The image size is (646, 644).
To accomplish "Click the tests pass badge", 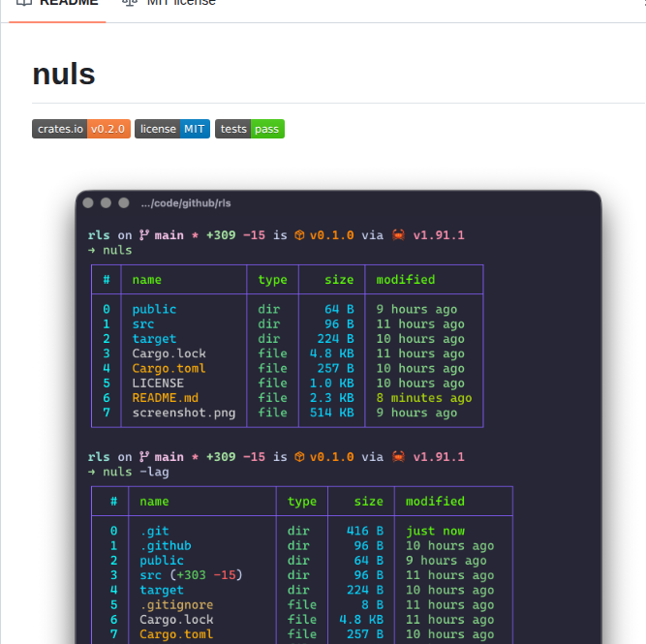I will (250, 129).
